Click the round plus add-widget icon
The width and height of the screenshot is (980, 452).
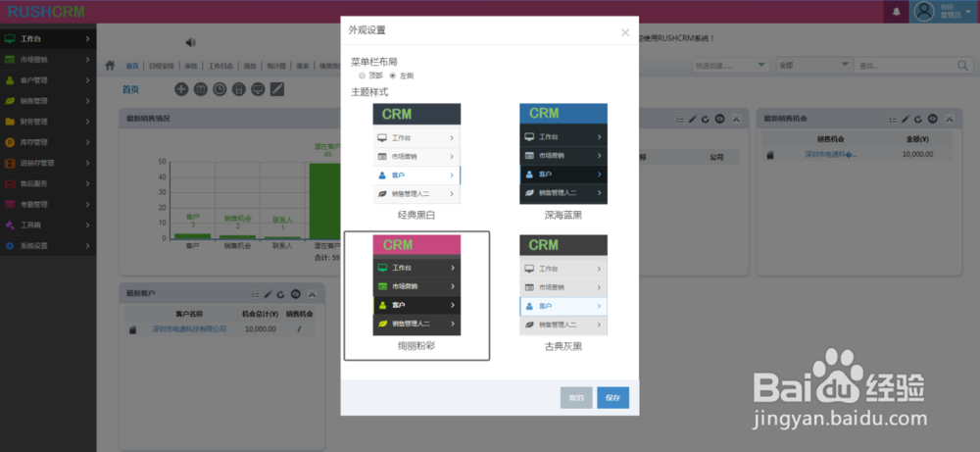(181, 89)
